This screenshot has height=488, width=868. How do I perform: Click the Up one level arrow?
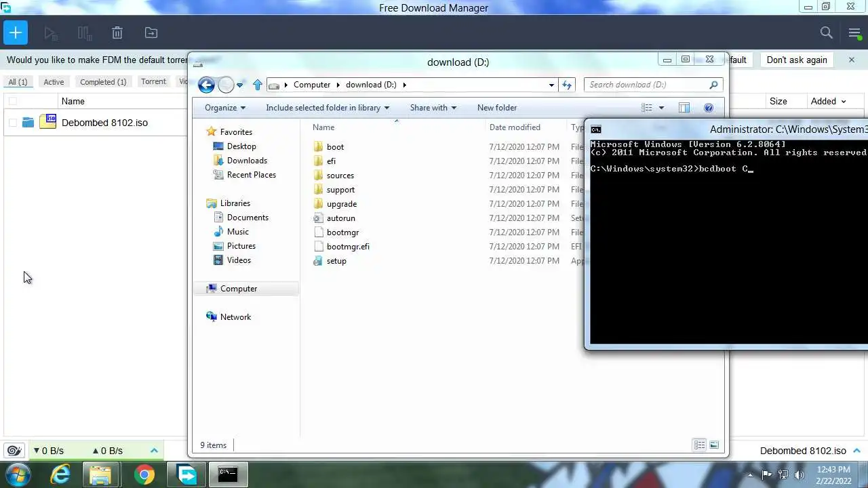[258, 85]
